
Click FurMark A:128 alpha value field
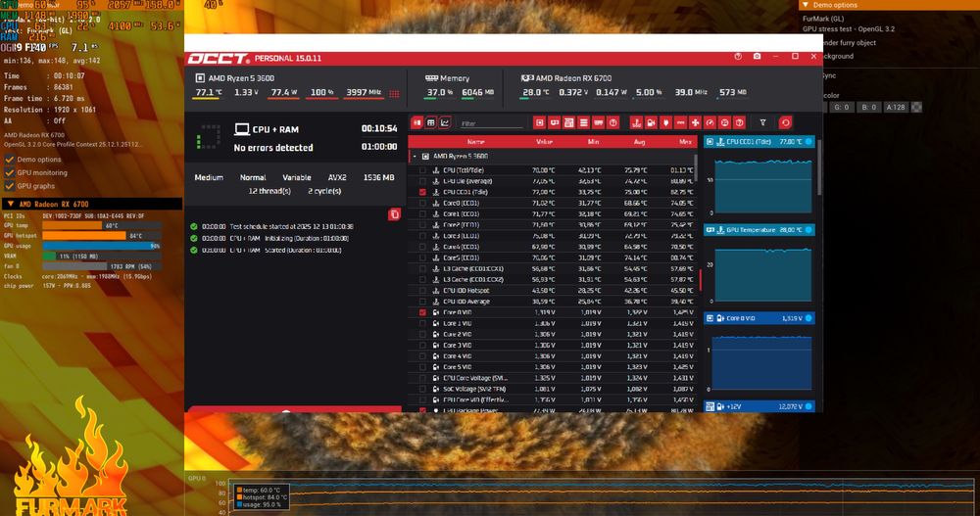(x=896, y=107)
